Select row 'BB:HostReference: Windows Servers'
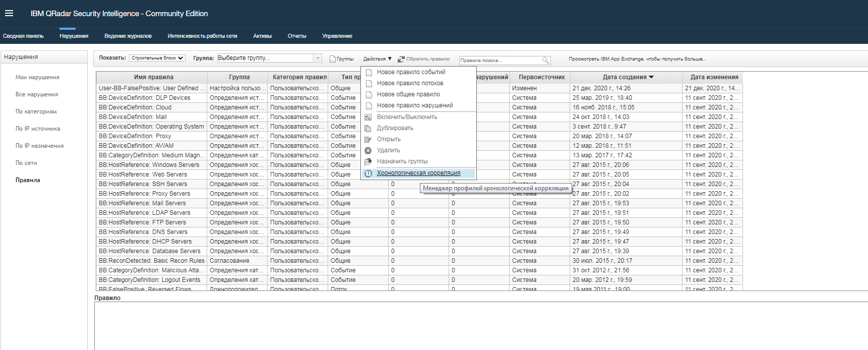The height and width of the screenshot is (350, 868). [419, 165]
